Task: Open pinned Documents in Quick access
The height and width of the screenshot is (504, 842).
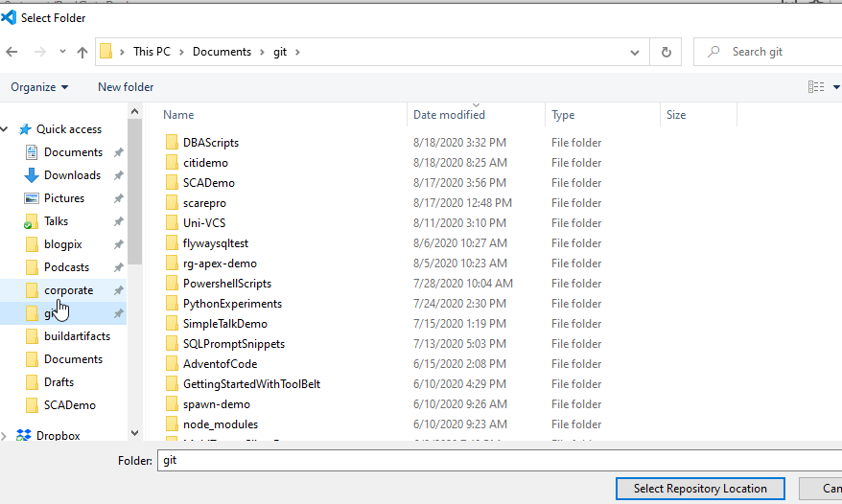Action: [73, 152]
